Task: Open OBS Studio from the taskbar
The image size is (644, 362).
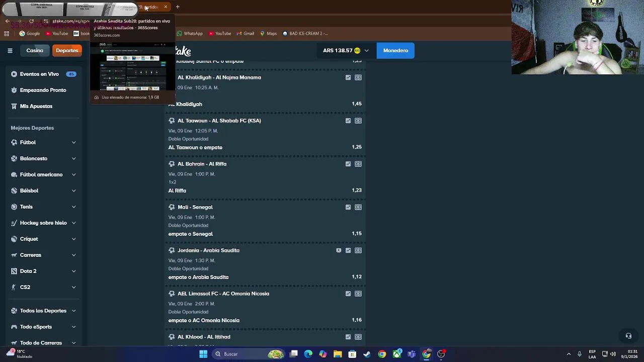Action: (x=441, y=354)
